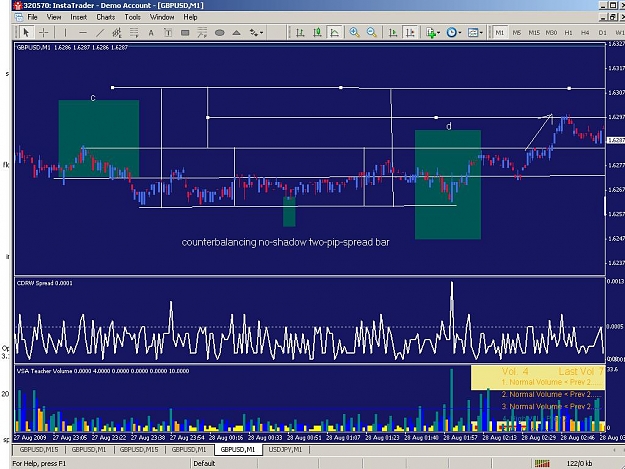Select the 'd' label above green rectangle
625x469 pixels.
[x=449, y=126]
